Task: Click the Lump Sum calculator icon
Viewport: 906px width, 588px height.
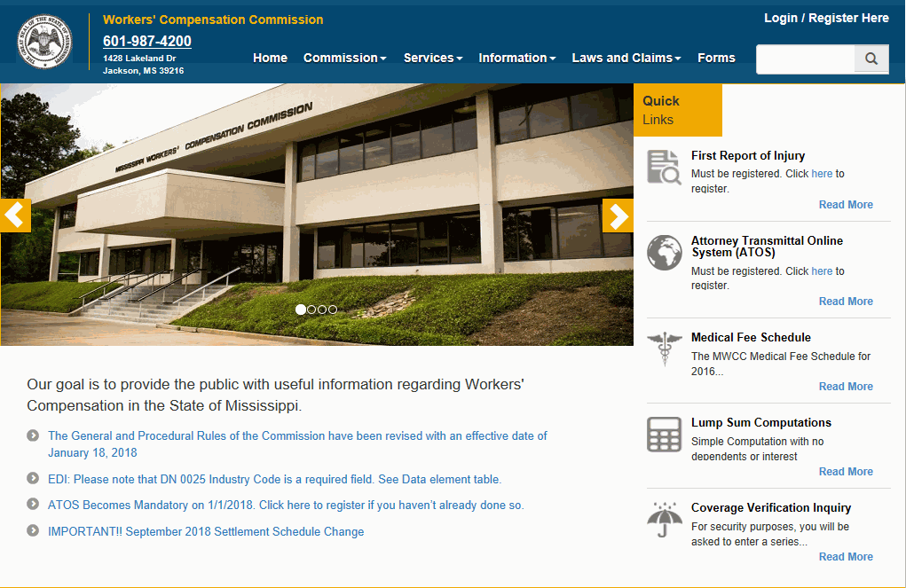Action: [x=665, y=434]
